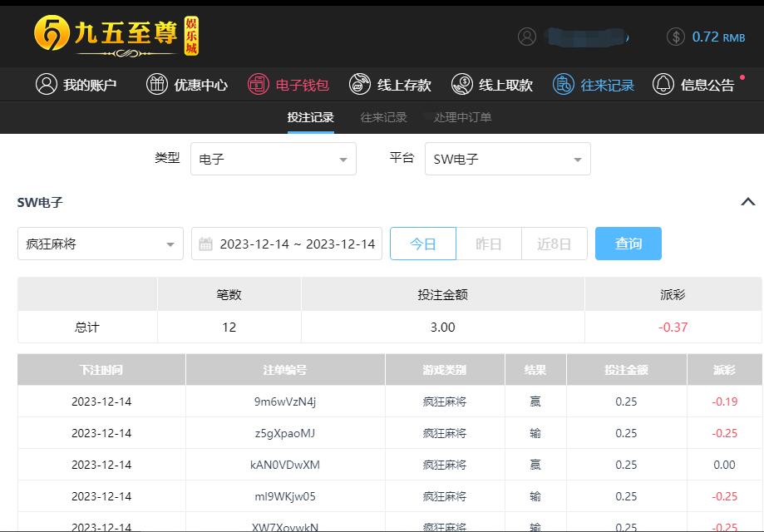Select the 近8日 date filter

point(555,244)
